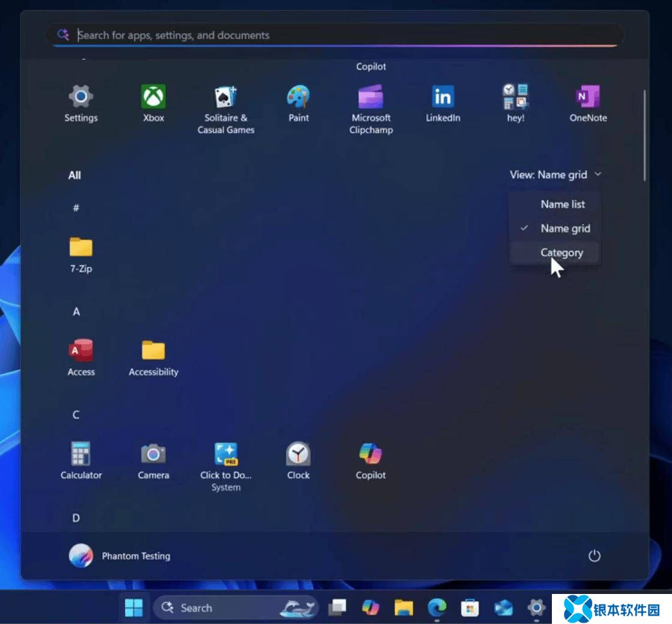
Task: Choose the Category view option
Action: 555,253
